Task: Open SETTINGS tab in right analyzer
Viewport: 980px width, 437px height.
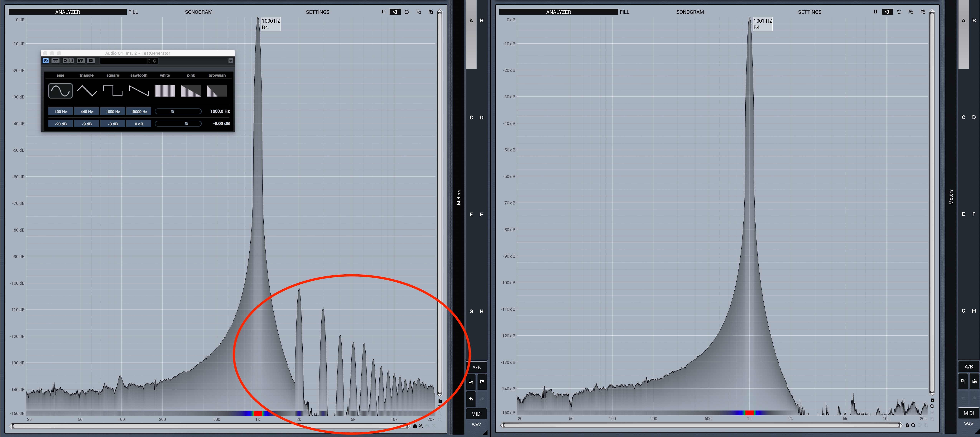Action: pyautogui.click(x=809, y=12)
